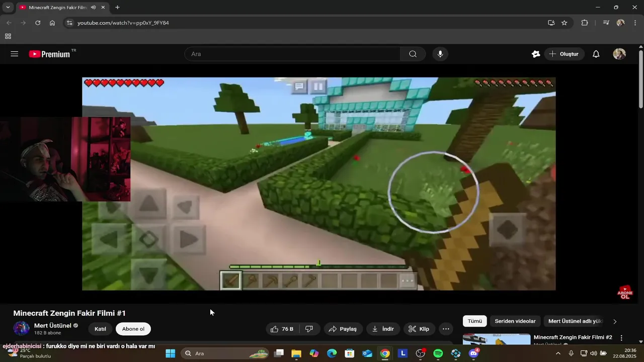This screenshot has height=362, width=644.
Task: Open Chrome extensions puzzle icon
Action: [x=585, y=23]
